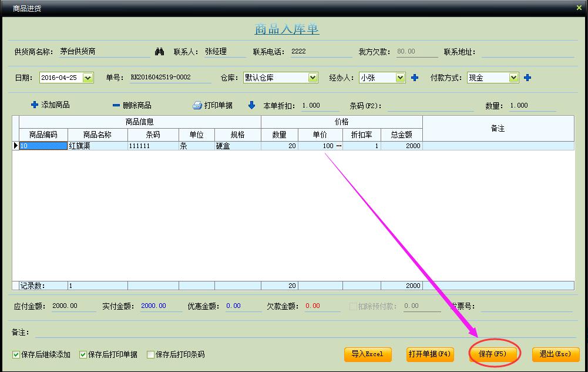
Task: Toggle the 扣除预付款 checkbox
Action: pyautogui.click(x=353, y=306)
